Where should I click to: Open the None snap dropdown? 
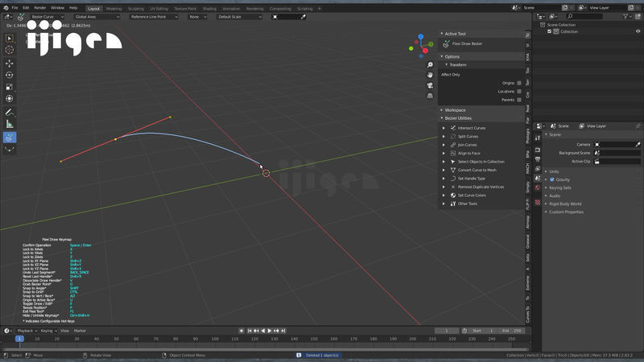pos(197,17)
